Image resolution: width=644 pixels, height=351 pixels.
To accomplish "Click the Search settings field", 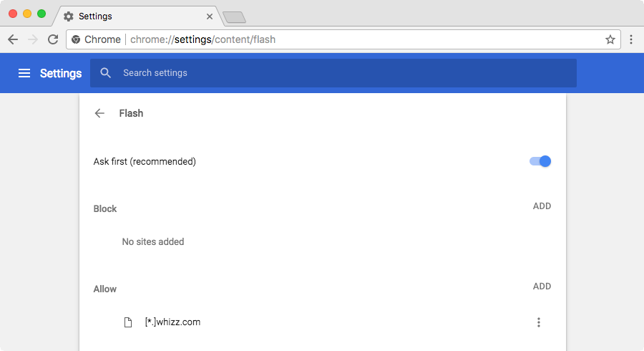I will click(x=343, y=73).
